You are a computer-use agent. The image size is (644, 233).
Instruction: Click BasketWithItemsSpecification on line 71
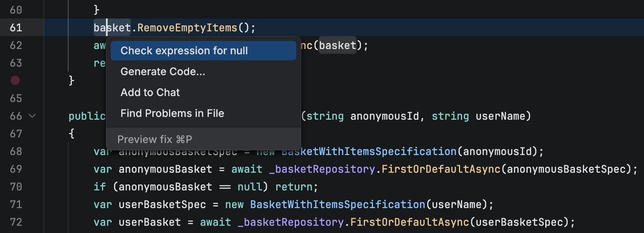(x=337, y=204)
